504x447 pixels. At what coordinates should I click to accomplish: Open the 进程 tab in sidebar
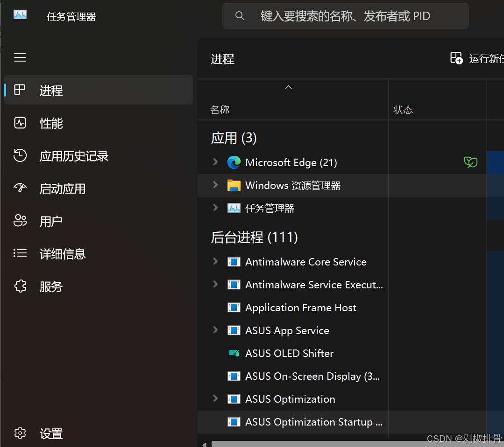pos(99,90)
